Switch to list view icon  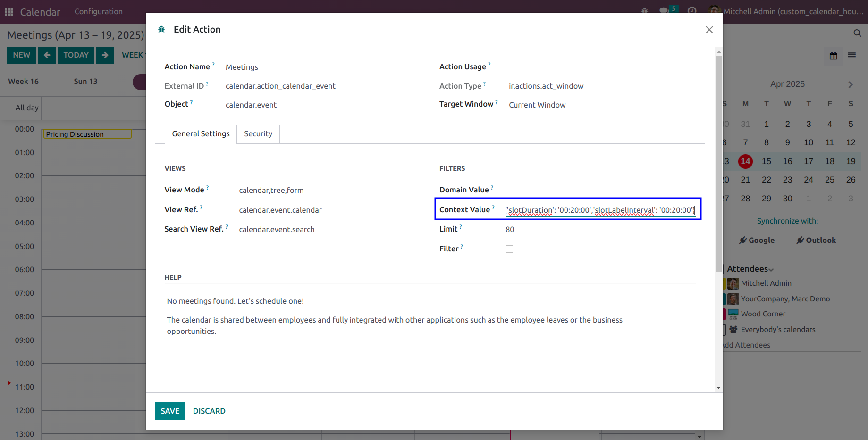pyautogui.click(x=852, y=56)
